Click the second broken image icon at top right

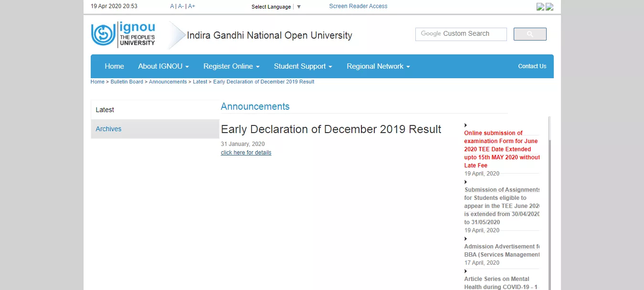tap(549, 7)
